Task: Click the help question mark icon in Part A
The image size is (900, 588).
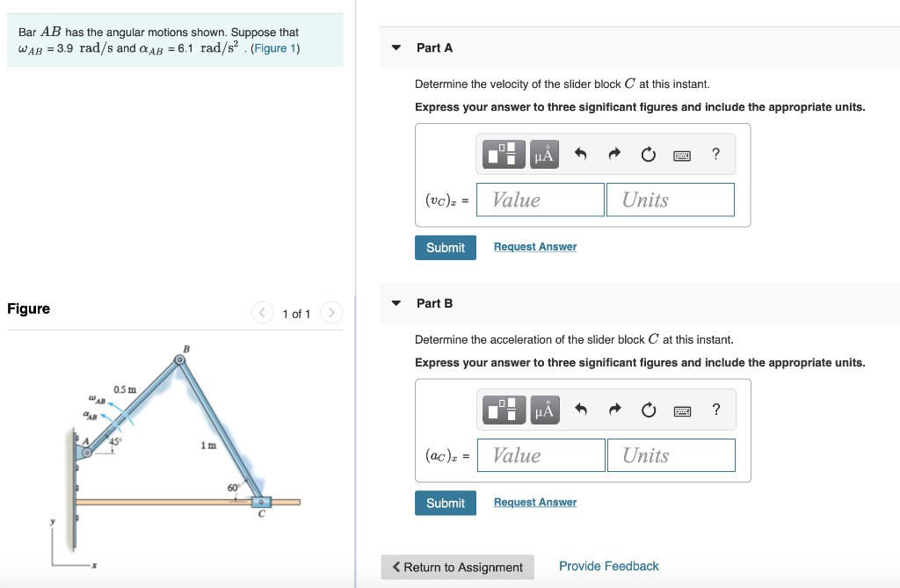Action: pos(715,154)
